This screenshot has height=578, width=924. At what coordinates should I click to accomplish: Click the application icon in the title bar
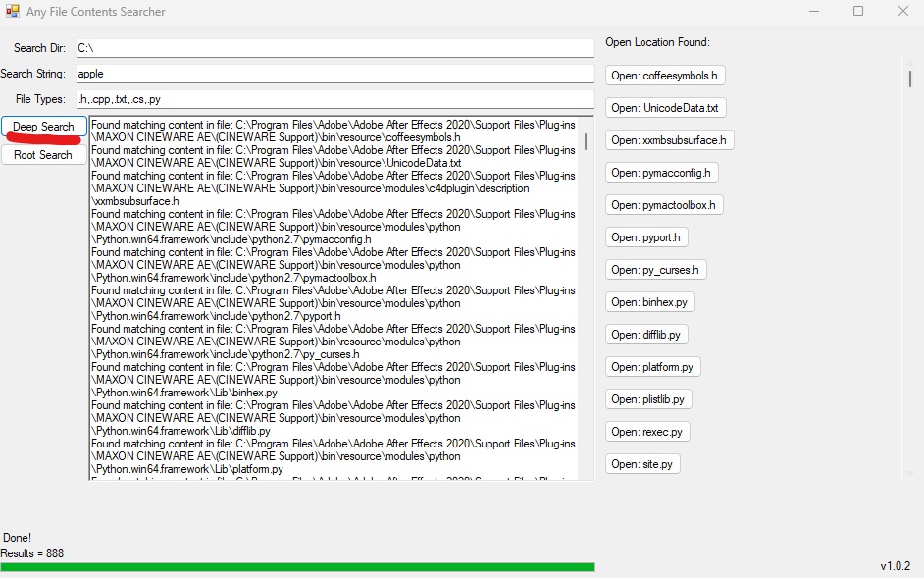[14, 11]
